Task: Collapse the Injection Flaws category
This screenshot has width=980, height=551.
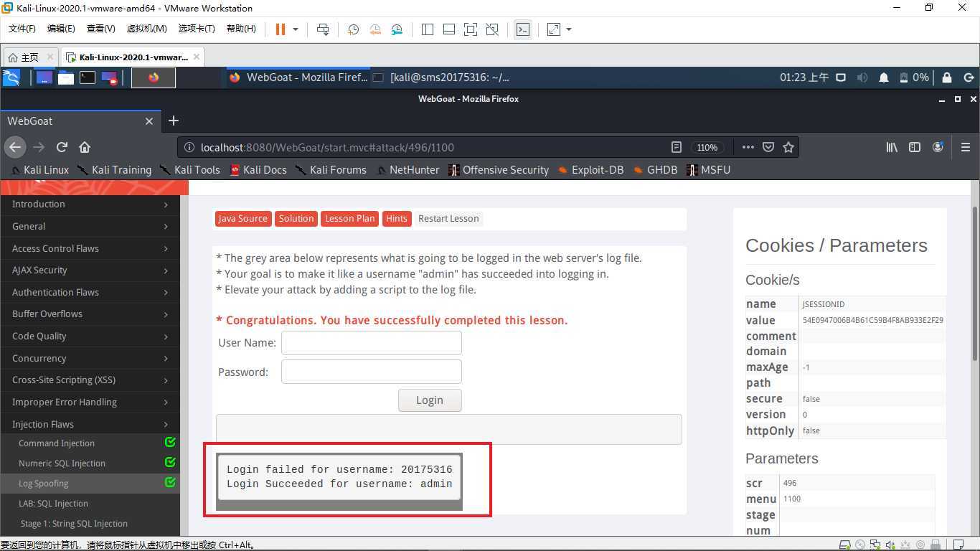Action: pyautogui.click(x=90, y=424)
